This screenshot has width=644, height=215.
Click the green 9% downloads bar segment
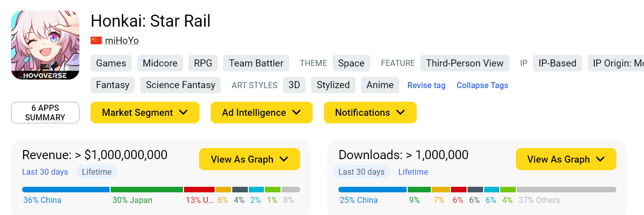(419, 190)
